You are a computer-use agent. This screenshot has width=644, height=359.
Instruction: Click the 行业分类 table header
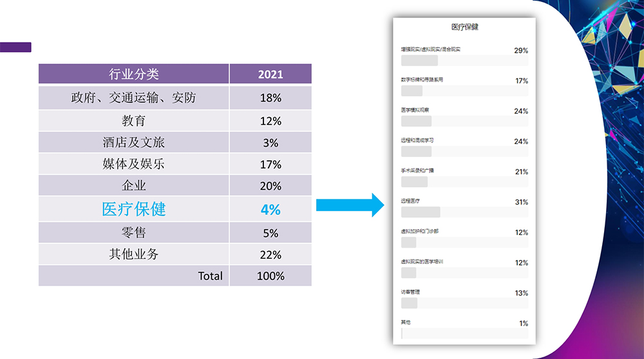(133, 74)
